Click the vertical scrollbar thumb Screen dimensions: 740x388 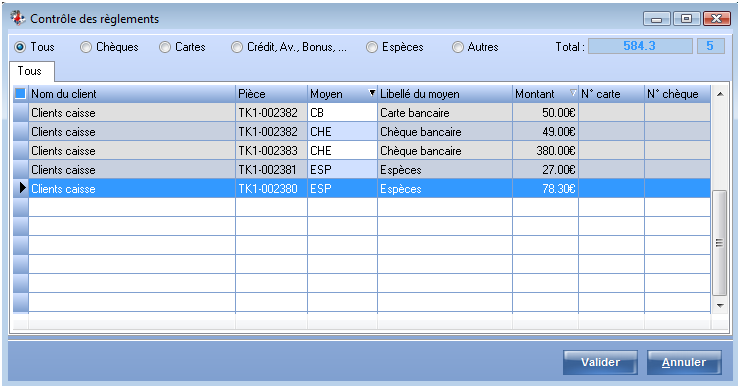point(720,243)
